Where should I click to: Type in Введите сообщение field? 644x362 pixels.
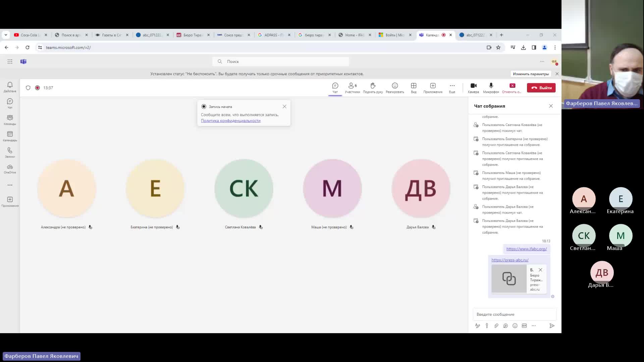pos(515,314)
